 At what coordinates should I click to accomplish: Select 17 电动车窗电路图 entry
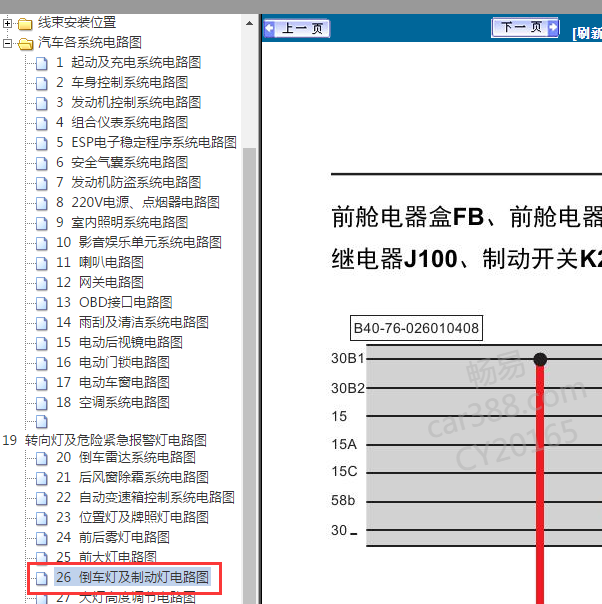pos(113,383)
